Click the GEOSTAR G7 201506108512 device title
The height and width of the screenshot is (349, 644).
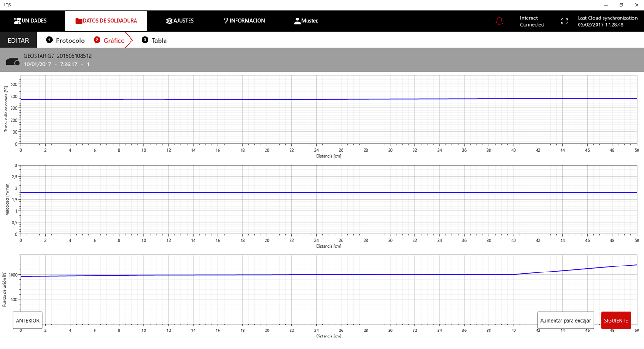[58, 56]
